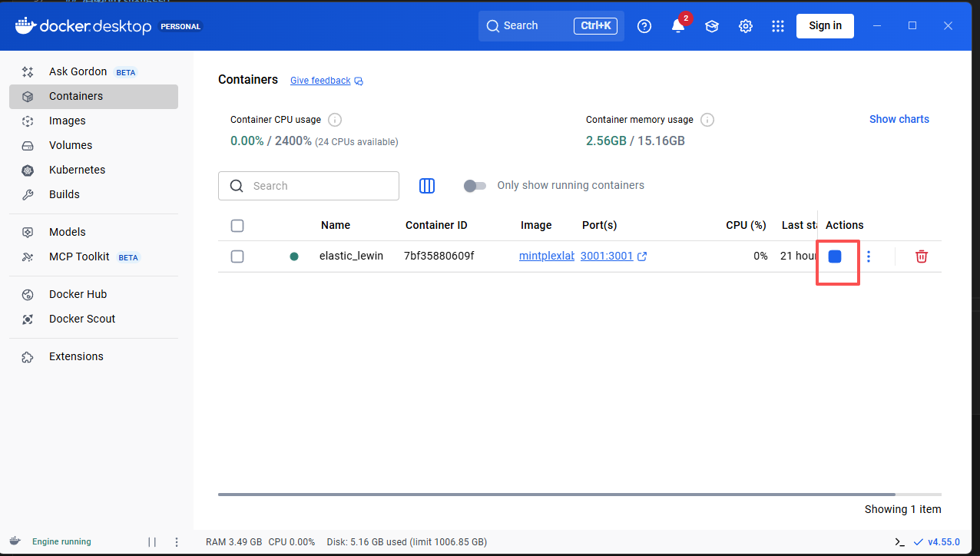The width and height of the screenshot is (980, 556).
Task: Stop the elastic_lewin container
Action: [835, 256]
